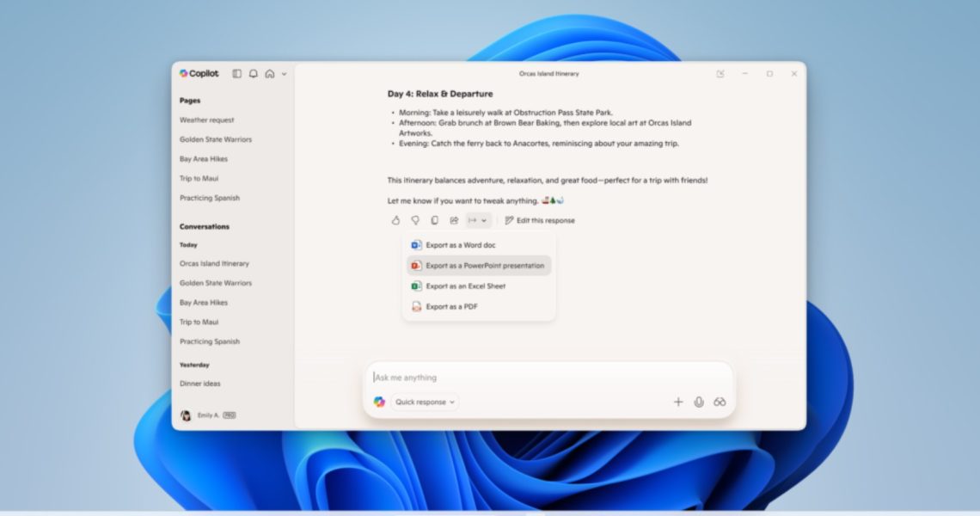Viewport: 980px width, 516px height.
Task: Give the response a thumbs up
Action: [x=395, y=220]
